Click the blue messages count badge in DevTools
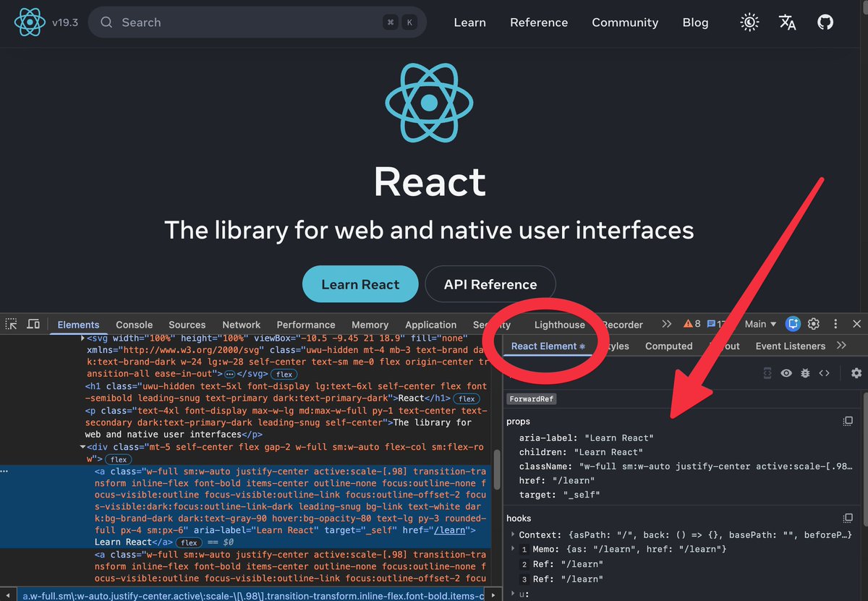This screenshot has height=601, width=868. [x=716, y=324]
